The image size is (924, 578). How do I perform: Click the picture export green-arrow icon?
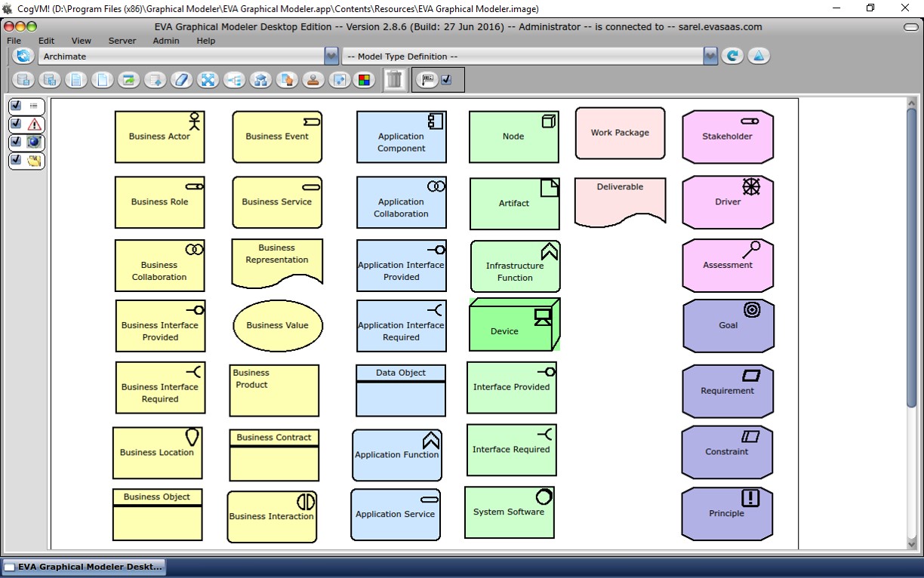pos(129,79)
